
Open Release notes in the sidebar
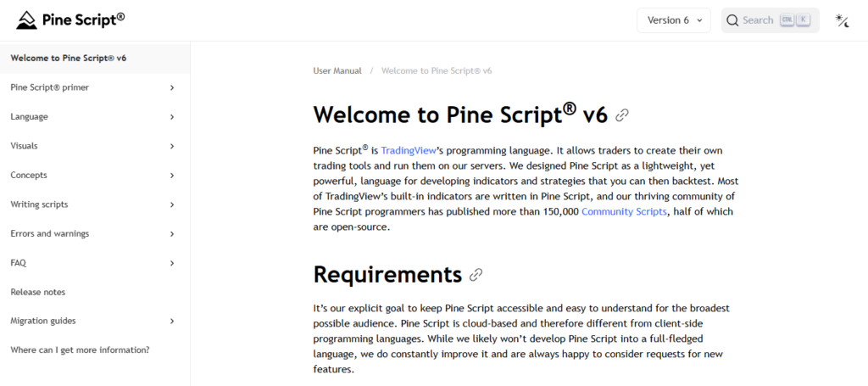coord(37,292)
